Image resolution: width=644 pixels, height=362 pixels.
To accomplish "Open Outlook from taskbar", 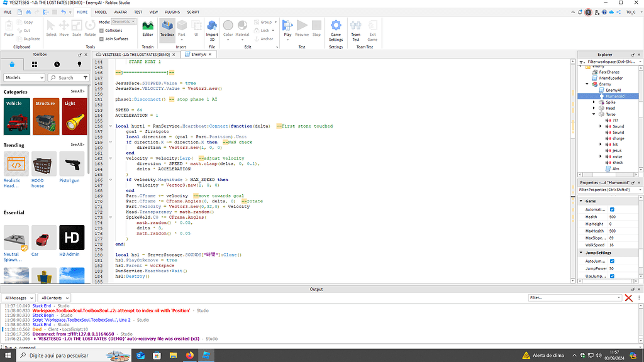I will [x=140, y=356].
